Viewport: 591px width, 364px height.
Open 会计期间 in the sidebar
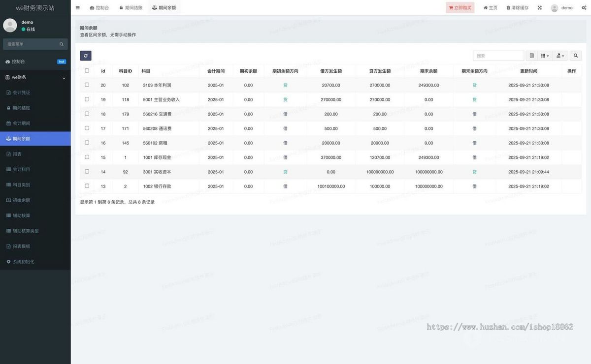35,123
